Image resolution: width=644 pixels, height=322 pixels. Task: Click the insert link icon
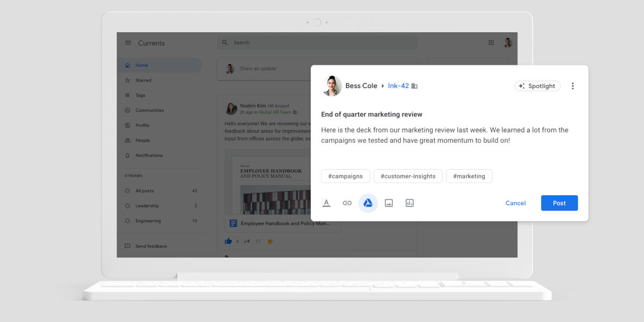pyautogui.click(x=347, y=203)
